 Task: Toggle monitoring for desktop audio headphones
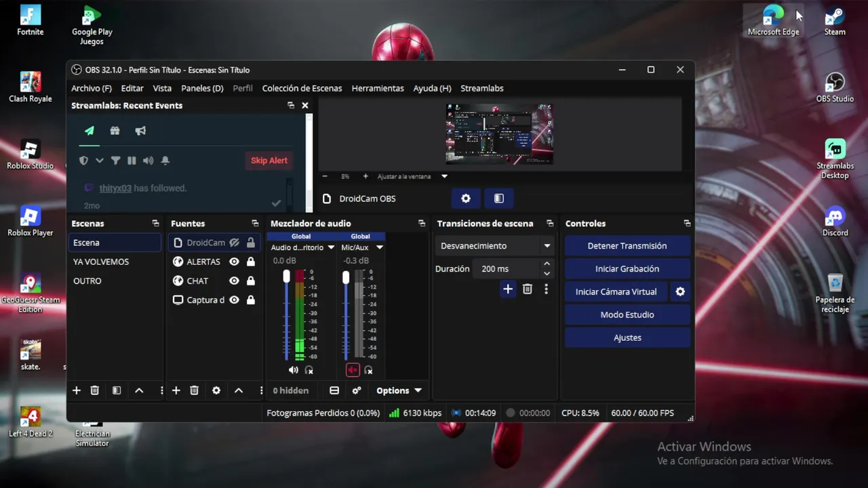[309, 370]
